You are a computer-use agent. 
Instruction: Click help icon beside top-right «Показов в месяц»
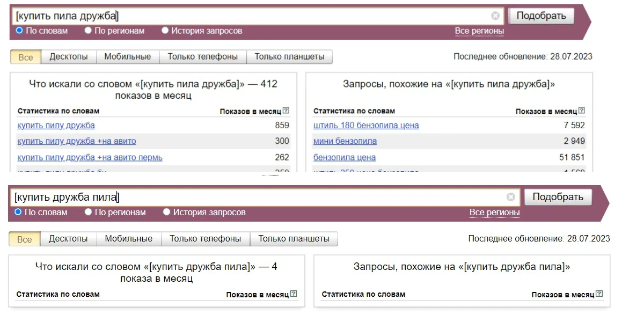pos(582,111)
